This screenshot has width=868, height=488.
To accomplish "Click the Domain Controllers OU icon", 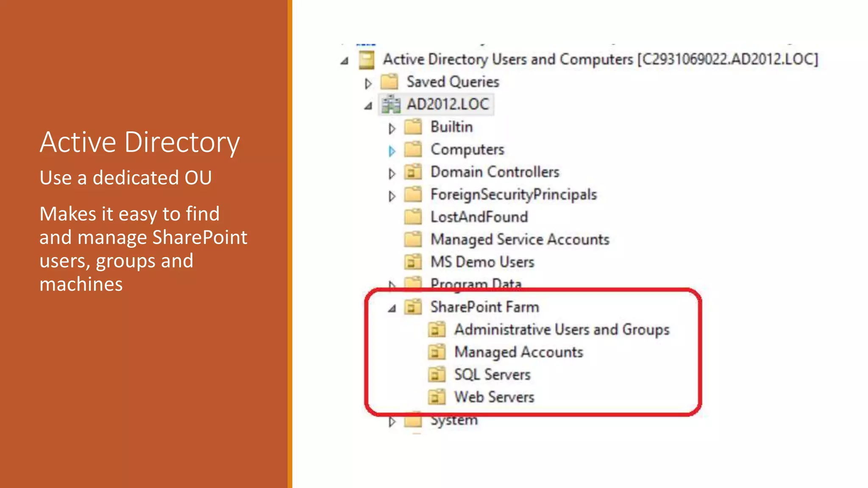I will (x=413, y=172).
